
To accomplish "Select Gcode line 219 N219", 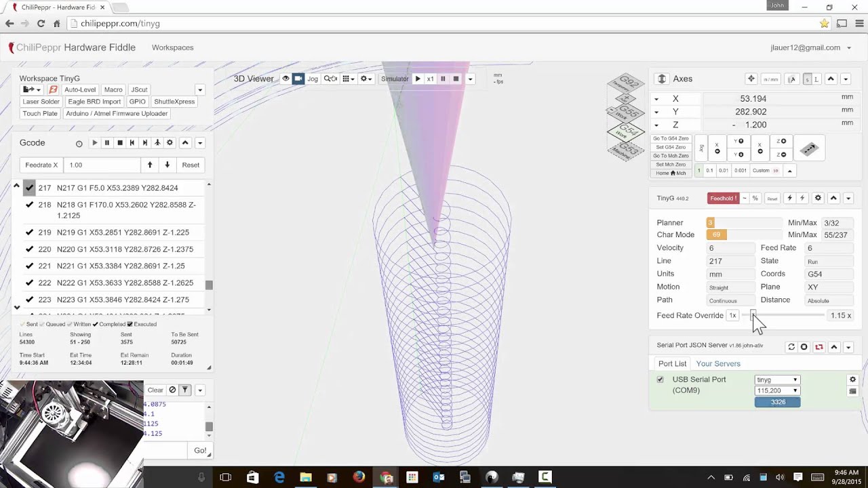I will coord(113,232).
